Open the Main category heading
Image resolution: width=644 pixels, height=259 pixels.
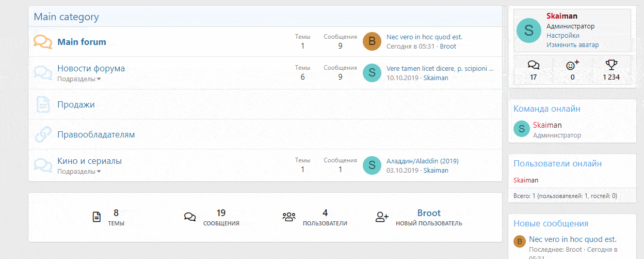click(66, 17)
